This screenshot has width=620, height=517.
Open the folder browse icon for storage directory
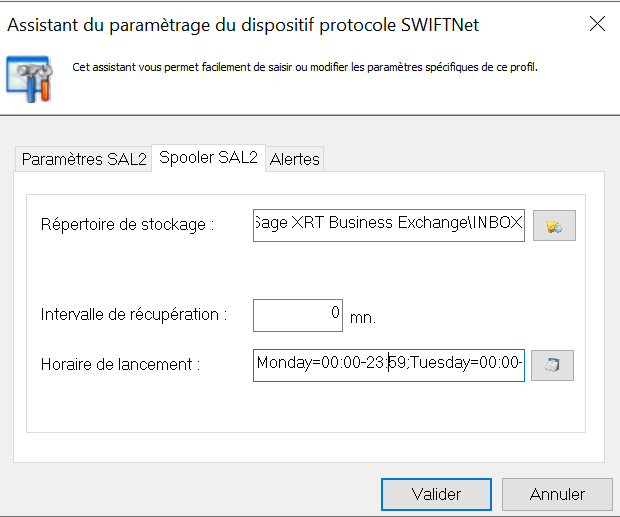[x=554, y=225]
